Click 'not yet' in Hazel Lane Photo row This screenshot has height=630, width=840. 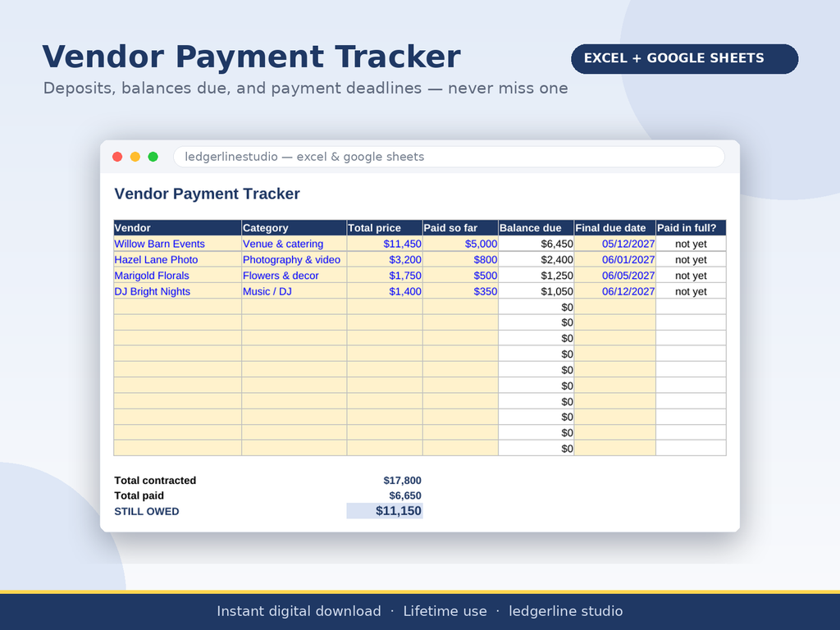(691, 259)
